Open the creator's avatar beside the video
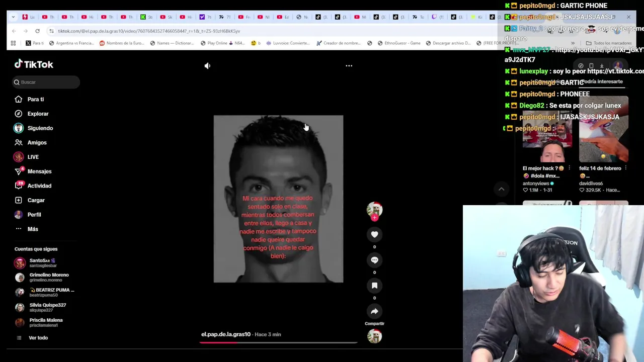Image resolution: width=644 pixels, height=362 pixels. point(374,209)
